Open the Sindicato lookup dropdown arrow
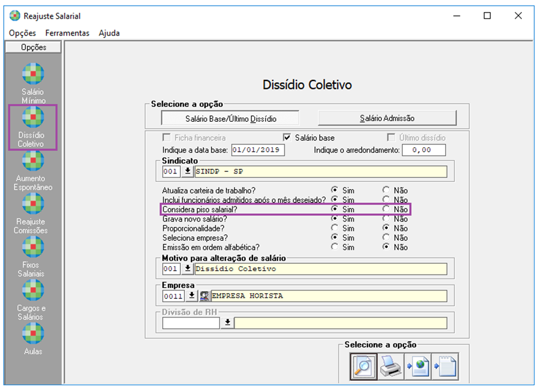540x392 pixels. (188, 171)
